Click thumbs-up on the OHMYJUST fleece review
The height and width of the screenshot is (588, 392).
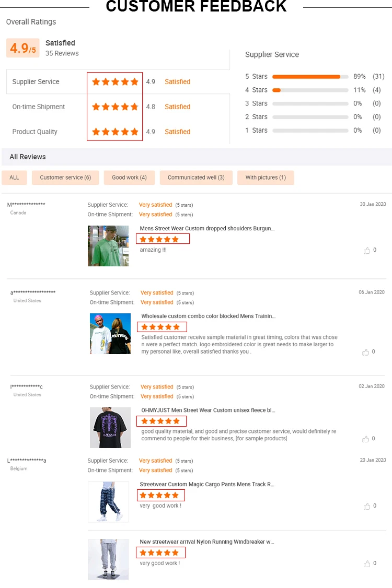(366, 439)
